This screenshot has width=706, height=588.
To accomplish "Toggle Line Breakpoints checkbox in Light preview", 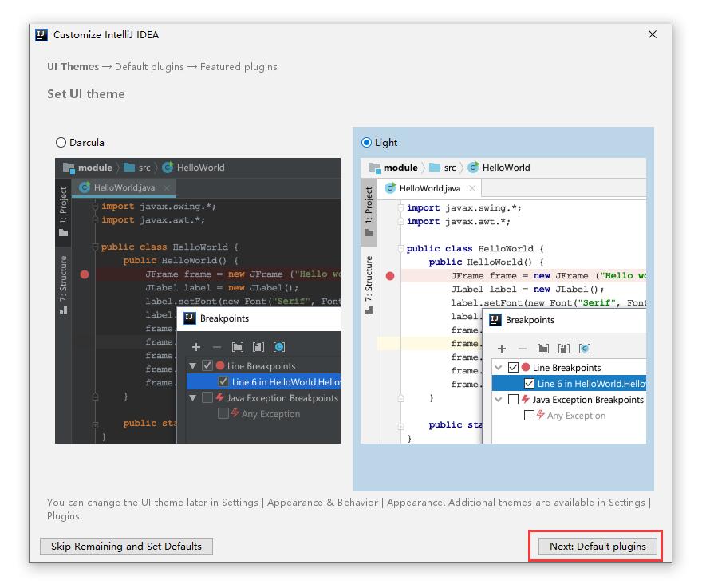I will pyautogui.click(x=513, y=367).
